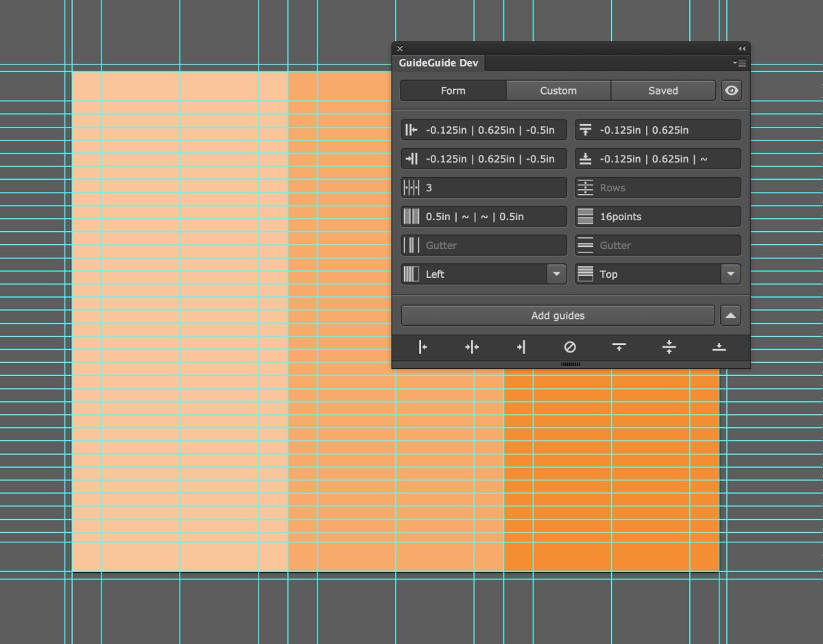Click the bottom margin icon
The image size is (823, 644).
585,158
